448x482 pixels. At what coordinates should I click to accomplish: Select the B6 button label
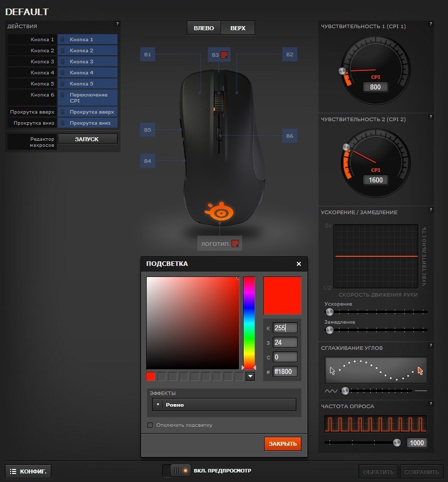[x=289, y=136]
